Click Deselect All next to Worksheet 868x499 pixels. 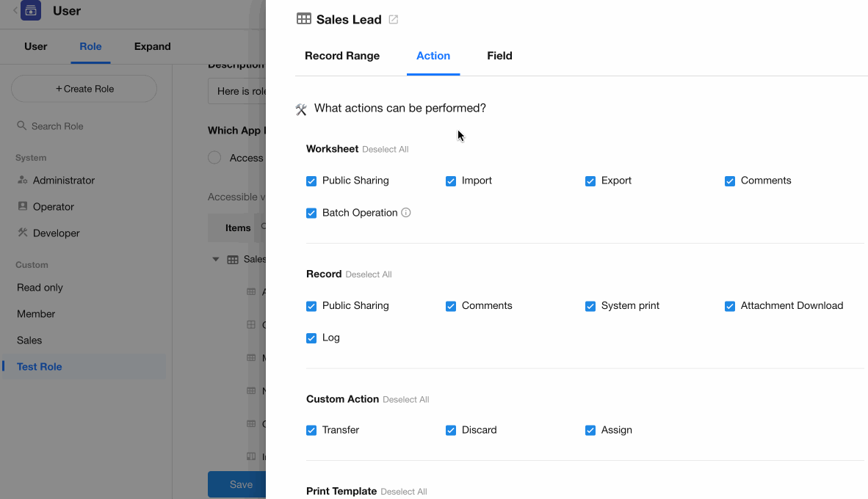point(385,150)
